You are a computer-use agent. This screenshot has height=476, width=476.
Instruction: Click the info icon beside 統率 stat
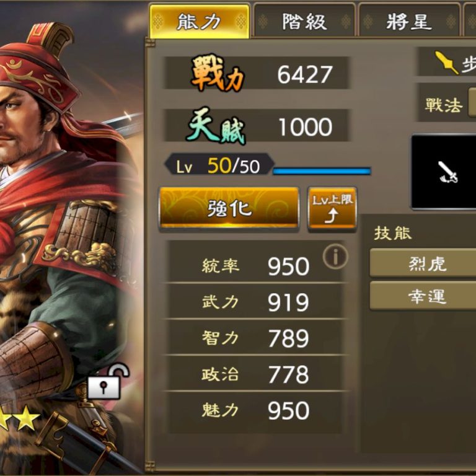(x=335, y=257)
